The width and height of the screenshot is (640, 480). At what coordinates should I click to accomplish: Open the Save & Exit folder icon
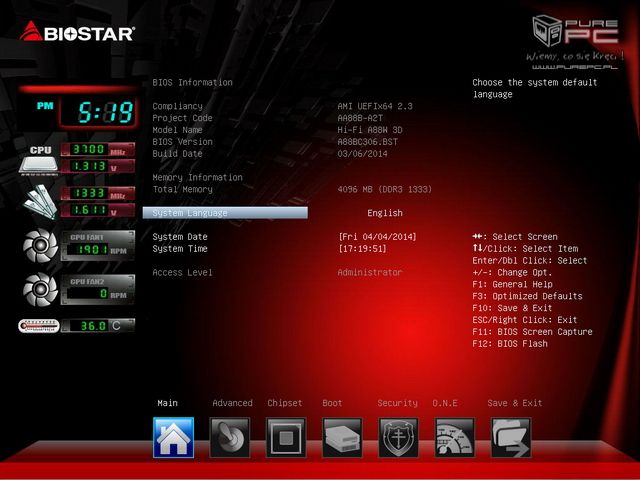pyautogui.click(x=511, y=438)
